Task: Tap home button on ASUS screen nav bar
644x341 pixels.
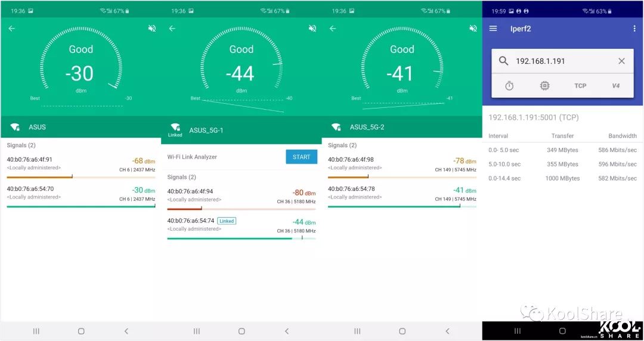Action: (81, 331)
